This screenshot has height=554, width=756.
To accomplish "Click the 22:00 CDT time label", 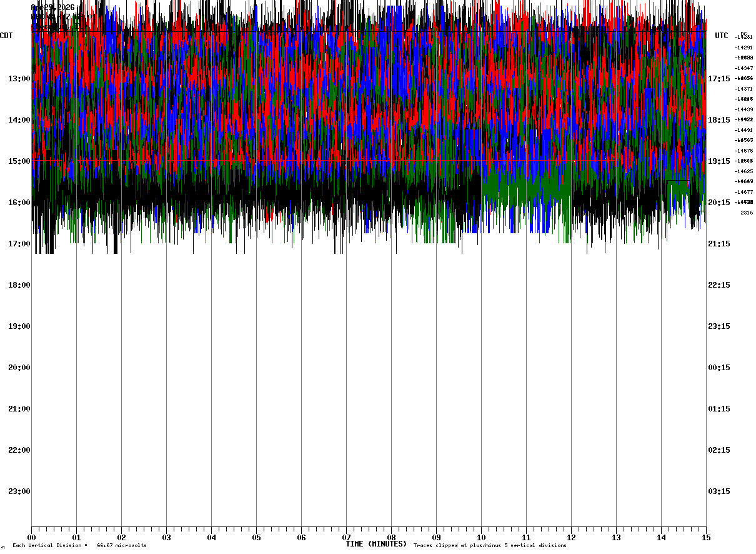I will pos(19,450).
